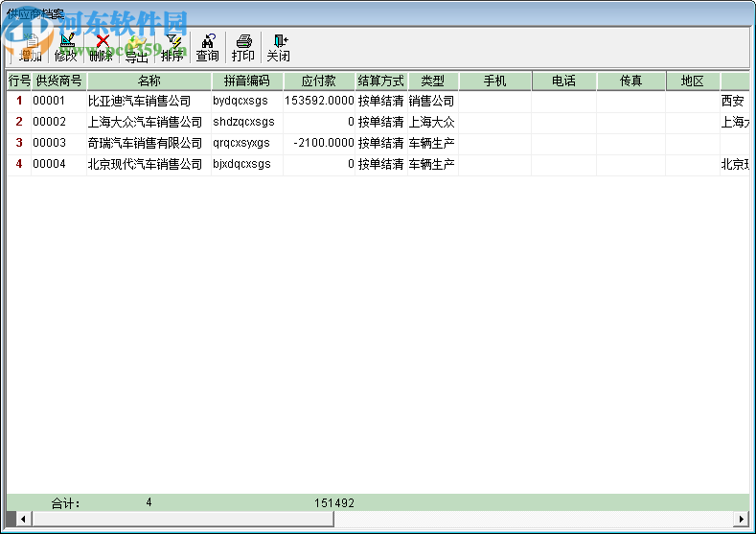Image resolution: width=756 pixels, height=534 pixels.
Task: Click the 行号 column header
Action: pos(19,81)
